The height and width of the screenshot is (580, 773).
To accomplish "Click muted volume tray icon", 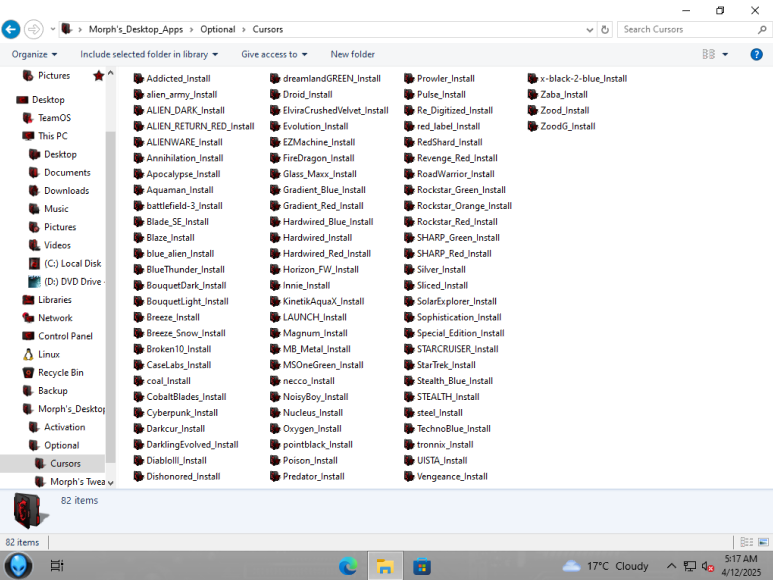I will click(708, 567).
